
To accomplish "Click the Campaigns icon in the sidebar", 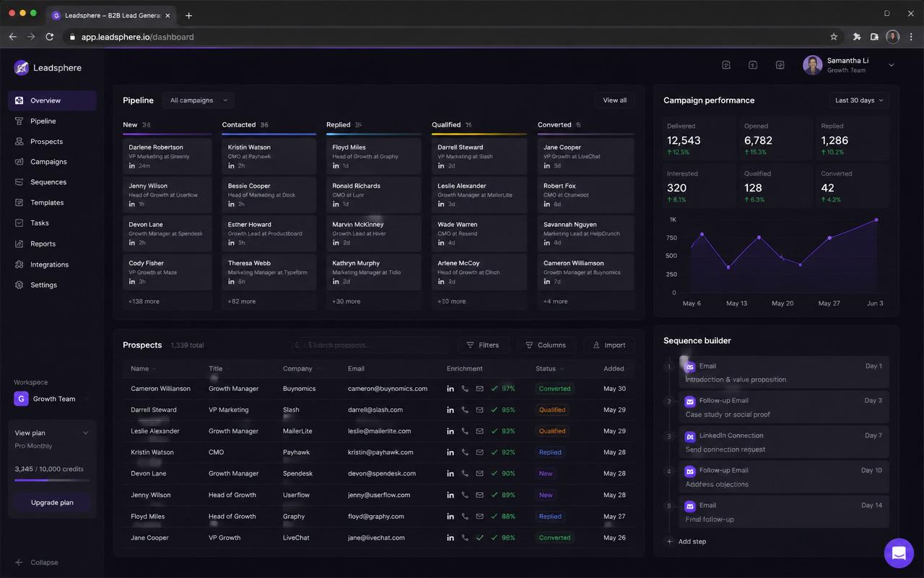I will (19, 162).
